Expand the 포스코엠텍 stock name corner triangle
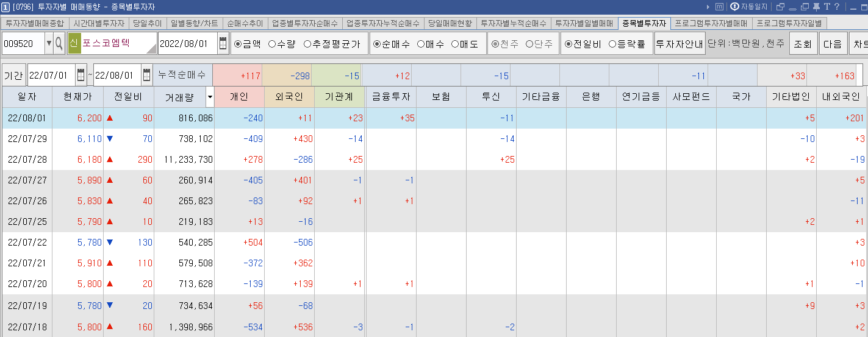The image size is (868, 337). click(151, 49)
